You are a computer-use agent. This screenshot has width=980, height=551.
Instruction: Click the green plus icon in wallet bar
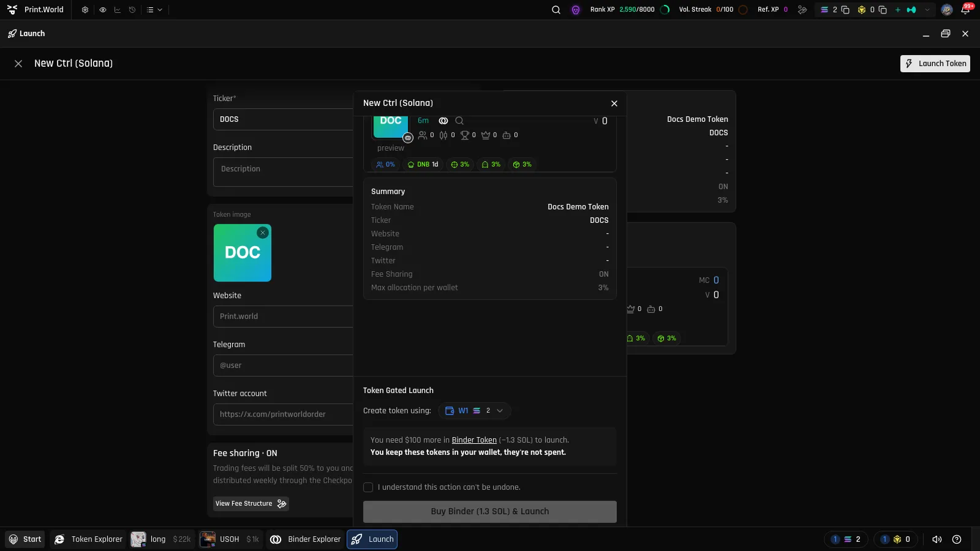tap(898, 10)
